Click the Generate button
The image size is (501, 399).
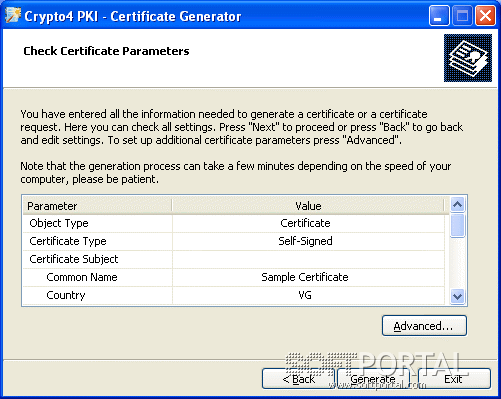coord(373,379)
